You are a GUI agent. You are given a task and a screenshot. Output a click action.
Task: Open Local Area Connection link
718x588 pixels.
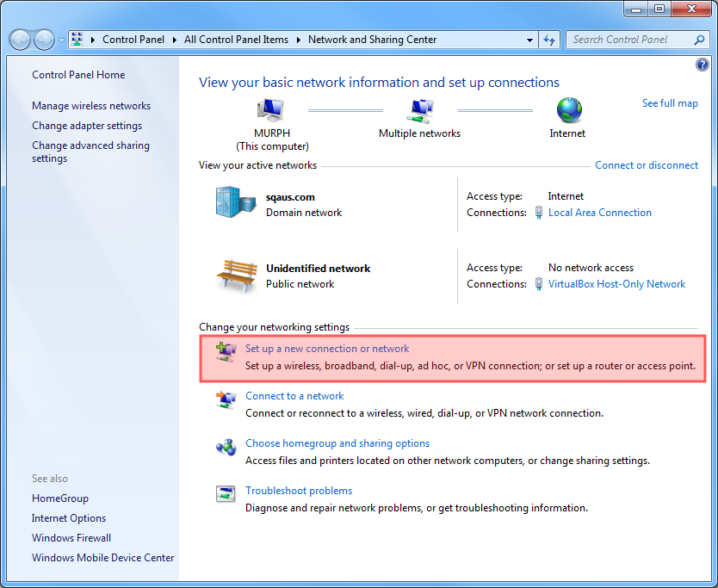click(x=599, y=213)
